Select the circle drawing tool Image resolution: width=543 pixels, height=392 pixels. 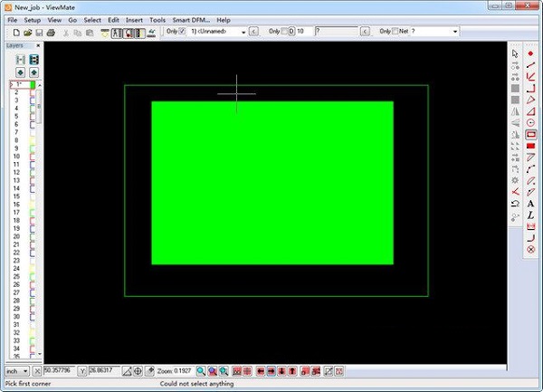coord(530,122)
